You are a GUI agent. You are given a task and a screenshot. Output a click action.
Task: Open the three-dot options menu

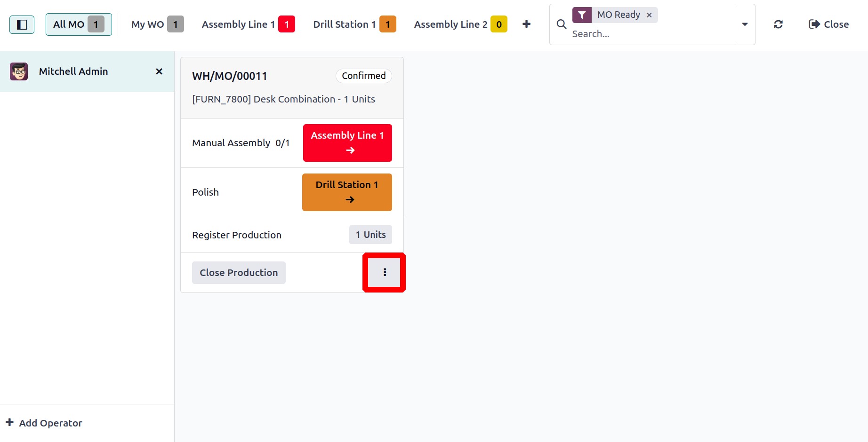[385, 272]
